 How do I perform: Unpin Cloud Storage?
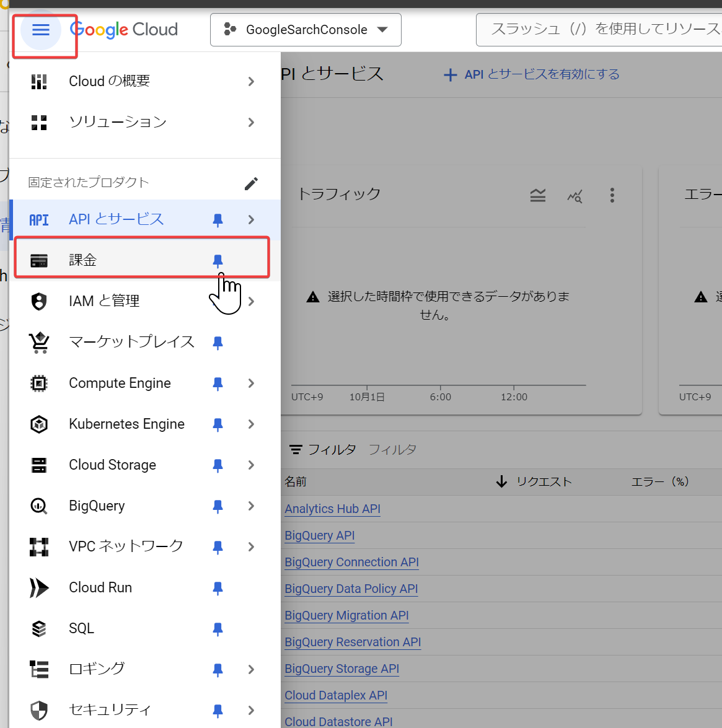click(218, 465)
